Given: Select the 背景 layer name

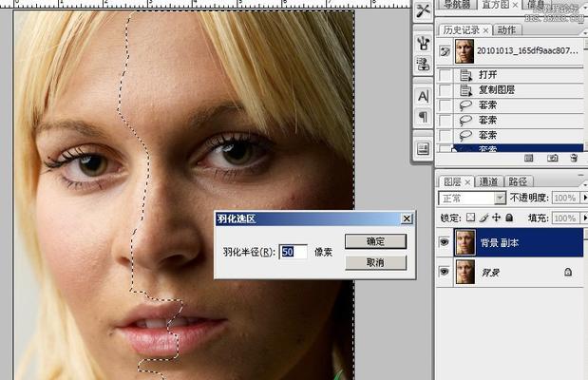Looking at the screenshot, I should pyautogui.click(x=490, y=273).
